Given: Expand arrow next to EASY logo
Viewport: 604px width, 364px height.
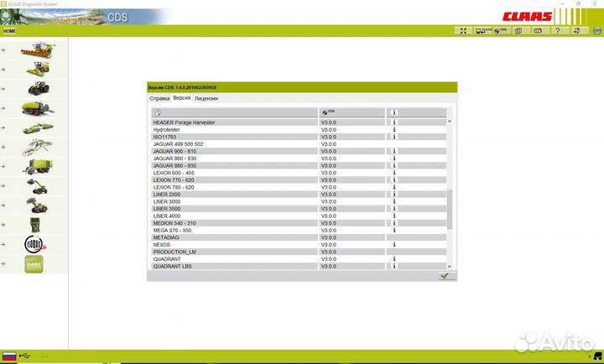Looking at the screenshot, I should [3, 264].
